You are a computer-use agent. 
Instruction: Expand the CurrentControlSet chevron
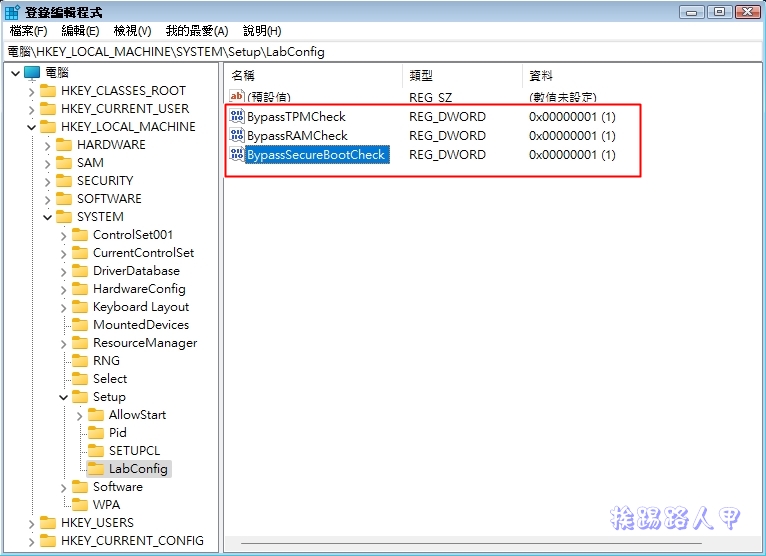click(x=64, y=254)
